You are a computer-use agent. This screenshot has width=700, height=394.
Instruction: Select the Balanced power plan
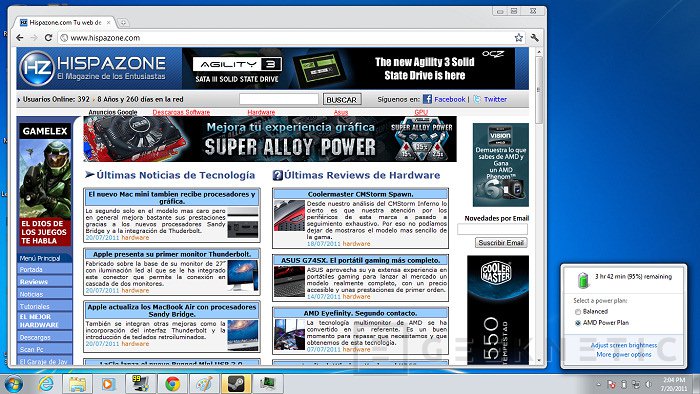(x=578, y=312)
